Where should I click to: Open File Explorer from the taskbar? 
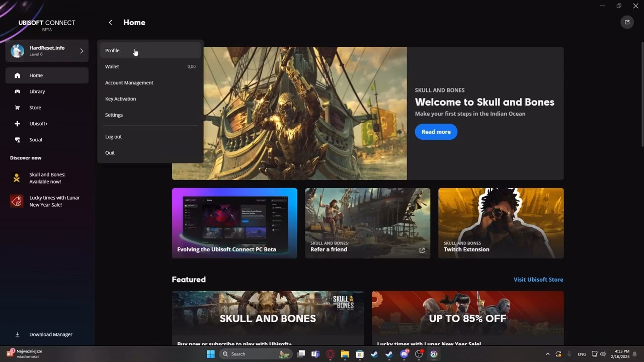345,354
